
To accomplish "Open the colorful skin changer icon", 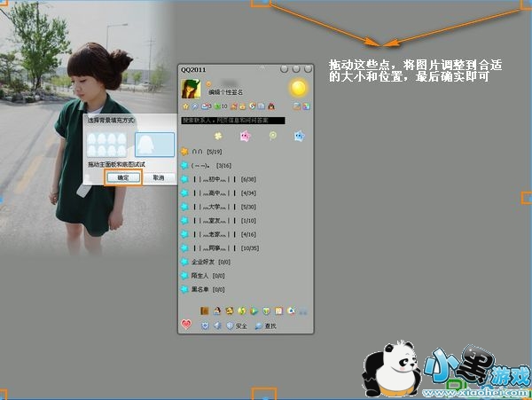I will [307, 106].
